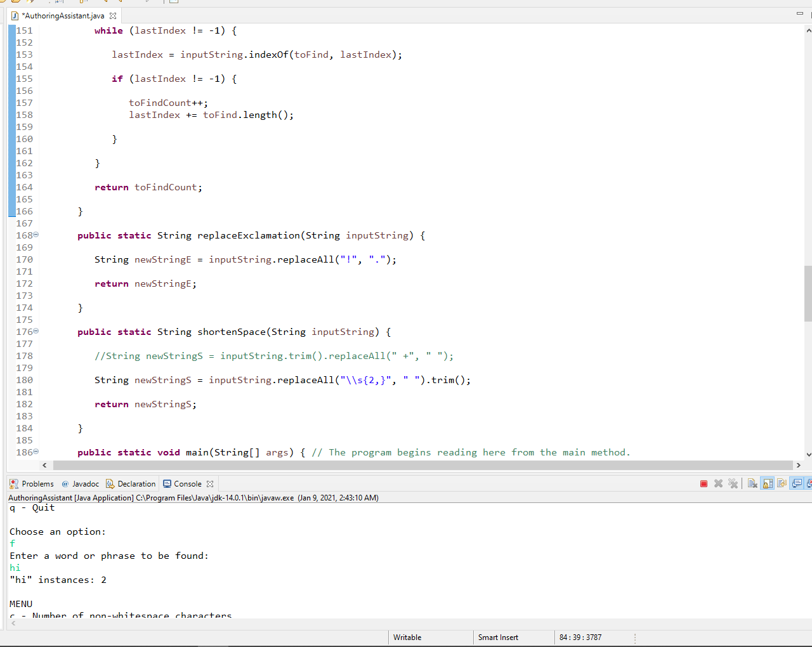
Task: Clear the Console output
Action: click(x=752, y=483)
